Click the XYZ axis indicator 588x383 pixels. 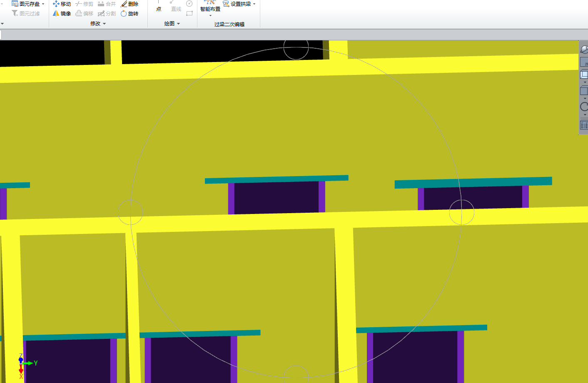[27, 366]
